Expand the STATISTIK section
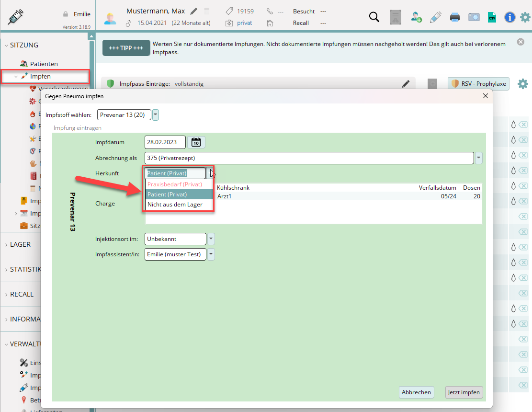This screenshot has width=532, height=412. (x=6, y=269)
